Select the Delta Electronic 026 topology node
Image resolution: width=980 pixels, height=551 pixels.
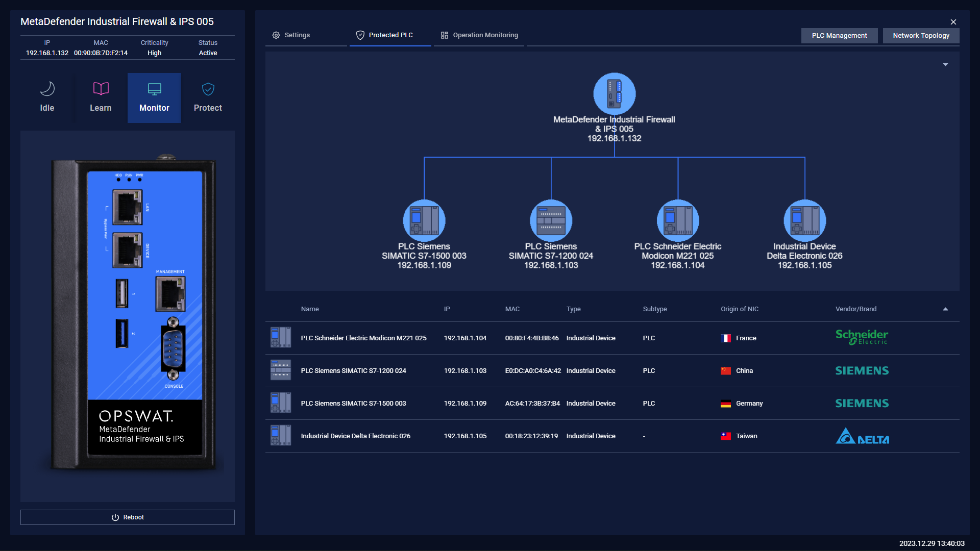804,220
